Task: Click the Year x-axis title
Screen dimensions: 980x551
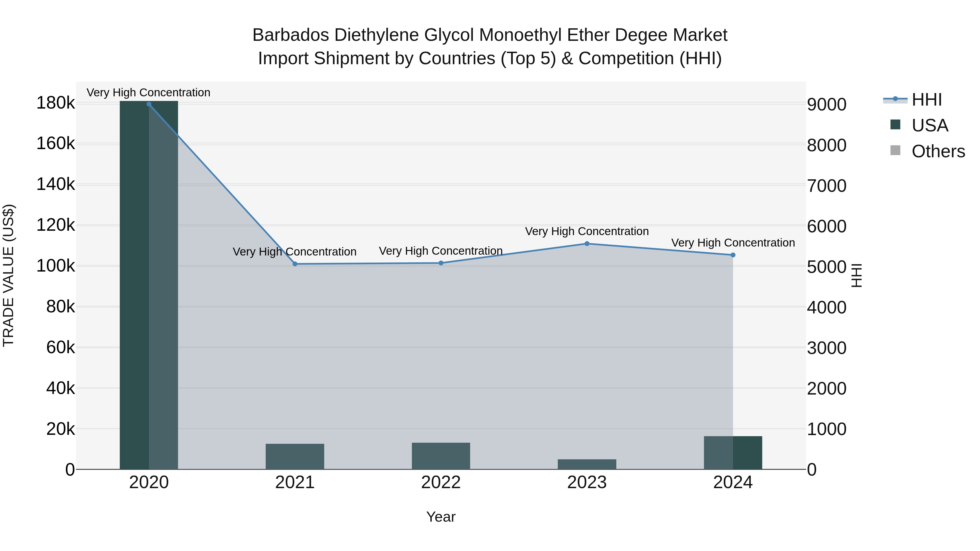Action: pos(441,517)
